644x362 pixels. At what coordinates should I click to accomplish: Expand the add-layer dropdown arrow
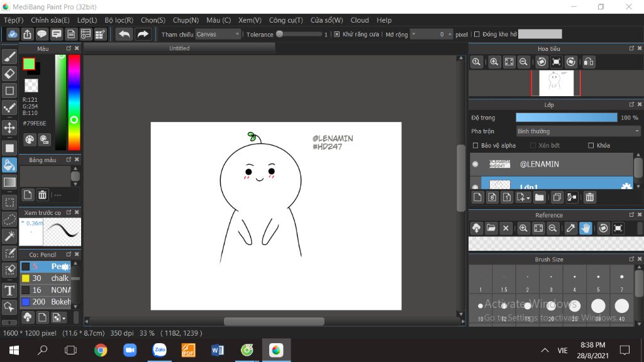(x=528, y=198)
